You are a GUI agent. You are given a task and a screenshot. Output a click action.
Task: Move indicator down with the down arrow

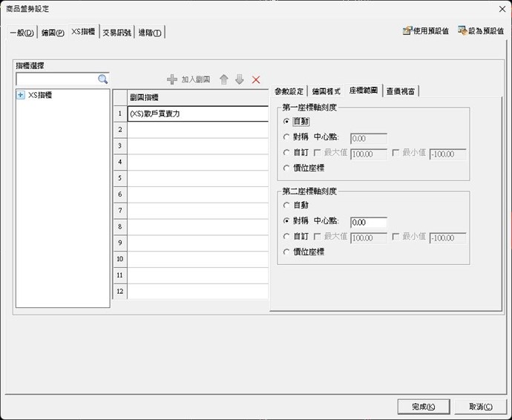[x=239, y=79]
